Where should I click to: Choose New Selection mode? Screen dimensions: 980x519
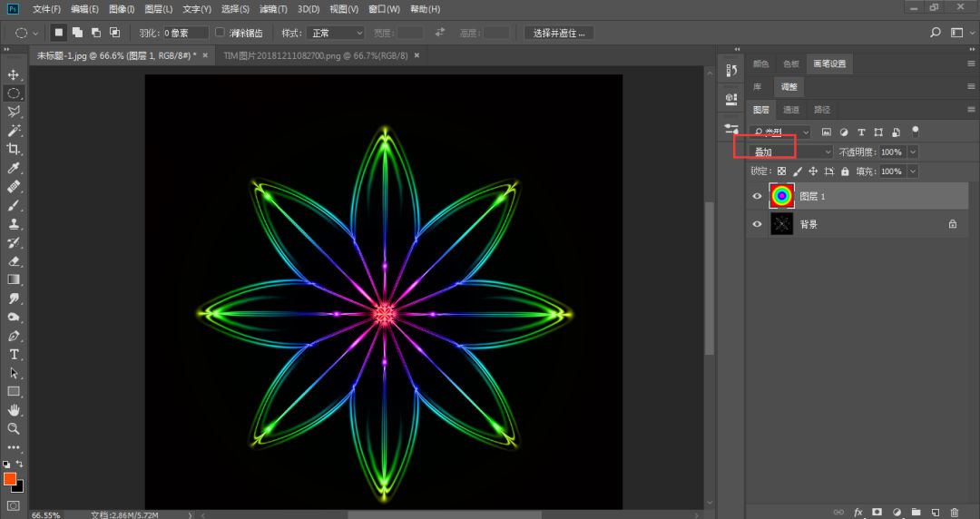tap(58, 33)
